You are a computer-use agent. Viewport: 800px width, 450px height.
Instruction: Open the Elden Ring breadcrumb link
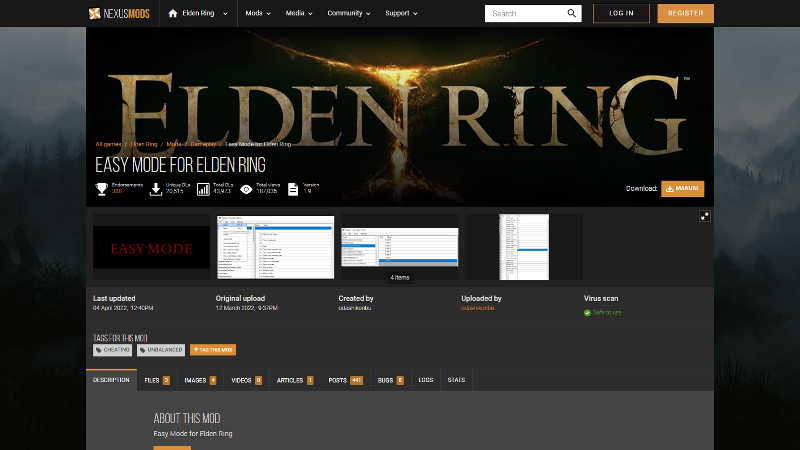pyautogui.click(x=144, y=144)
